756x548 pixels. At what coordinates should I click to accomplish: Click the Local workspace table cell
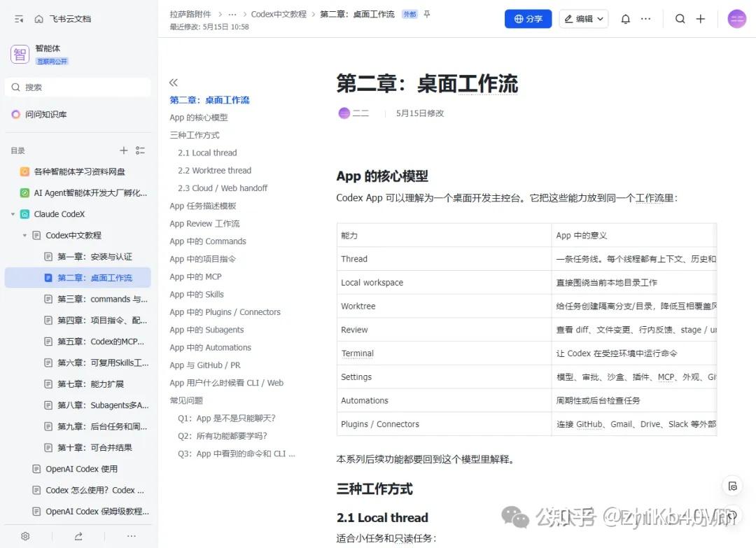coord(444,283)
